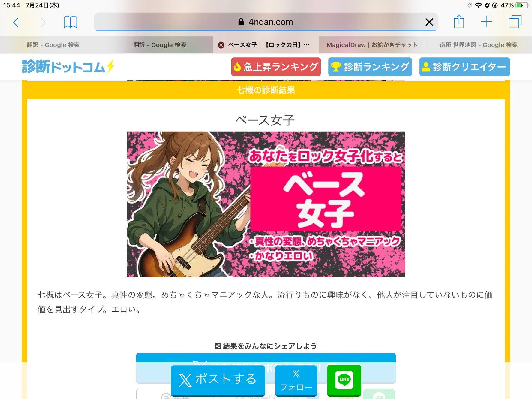532x399 pixels.
Task: Switch to the MagicalDraw お絵かきチャット tab
Action: pyautogui.click(x=372, y=45)
